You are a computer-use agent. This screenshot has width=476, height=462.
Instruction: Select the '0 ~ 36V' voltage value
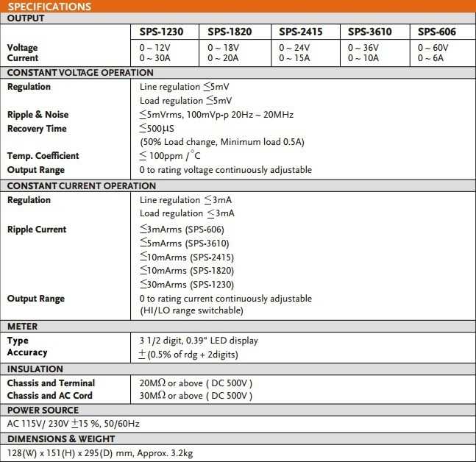363,48
